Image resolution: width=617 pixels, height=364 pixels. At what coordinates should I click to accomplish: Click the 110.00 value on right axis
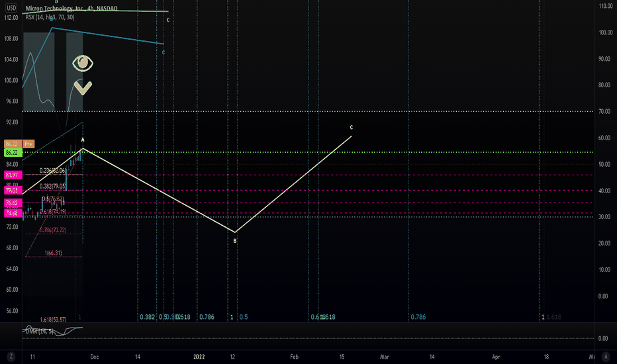point(606,6)
